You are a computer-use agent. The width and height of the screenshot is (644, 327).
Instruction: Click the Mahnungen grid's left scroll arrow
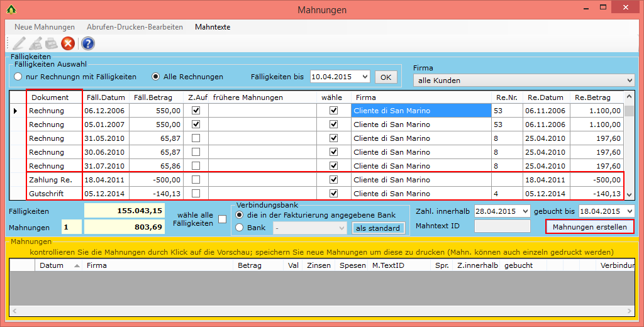click(x=14, y=311)
